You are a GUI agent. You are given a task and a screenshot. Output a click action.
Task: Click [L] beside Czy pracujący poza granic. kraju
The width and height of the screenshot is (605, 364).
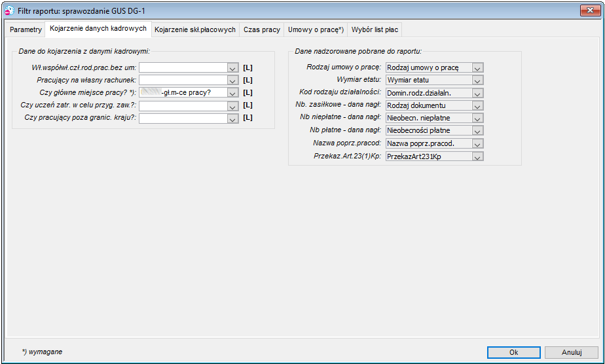(x=247, y=117)
